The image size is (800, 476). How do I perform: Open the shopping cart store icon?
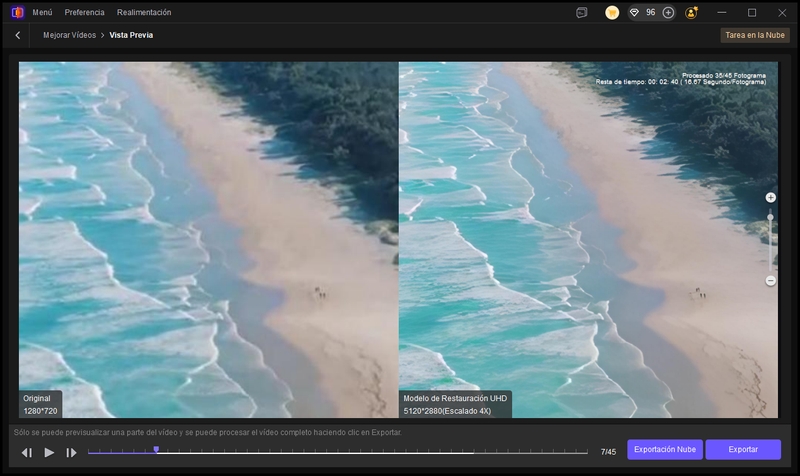click(x=612, y=13)
